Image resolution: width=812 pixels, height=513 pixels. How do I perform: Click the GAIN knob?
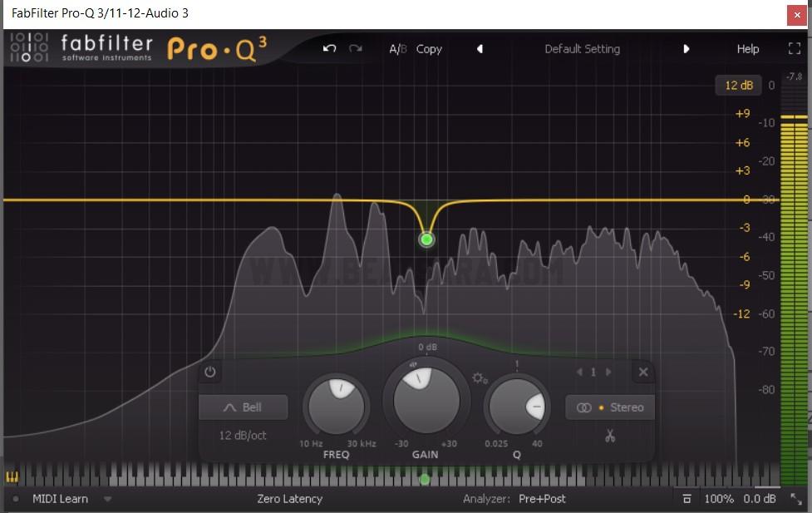coord(426,397)
